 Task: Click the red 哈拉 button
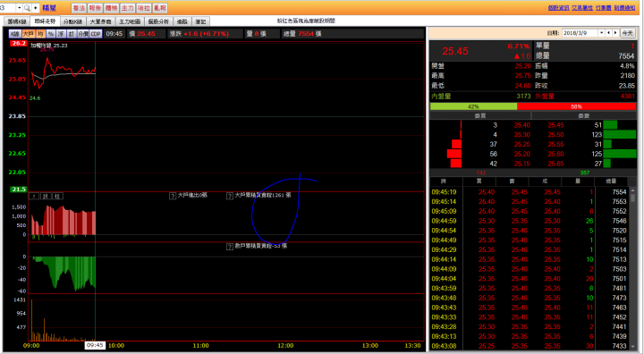(x=144, y=8)
